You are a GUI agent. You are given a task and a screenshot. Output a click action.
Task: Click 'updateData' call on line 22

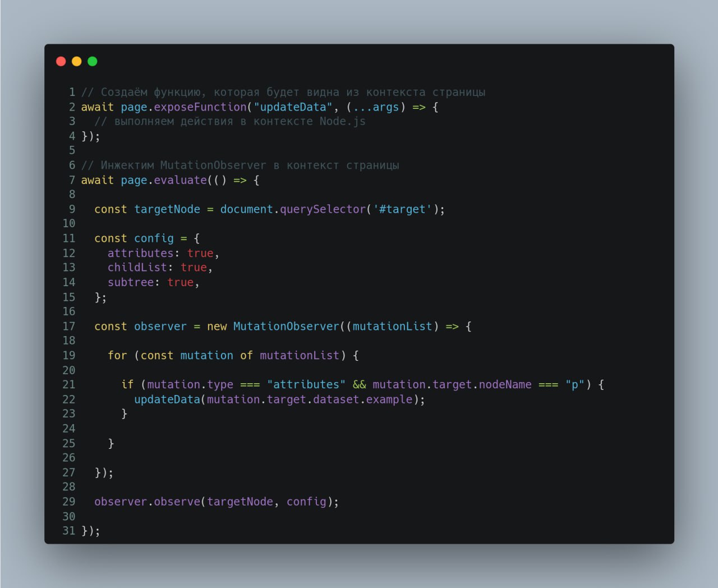(167, 399)
